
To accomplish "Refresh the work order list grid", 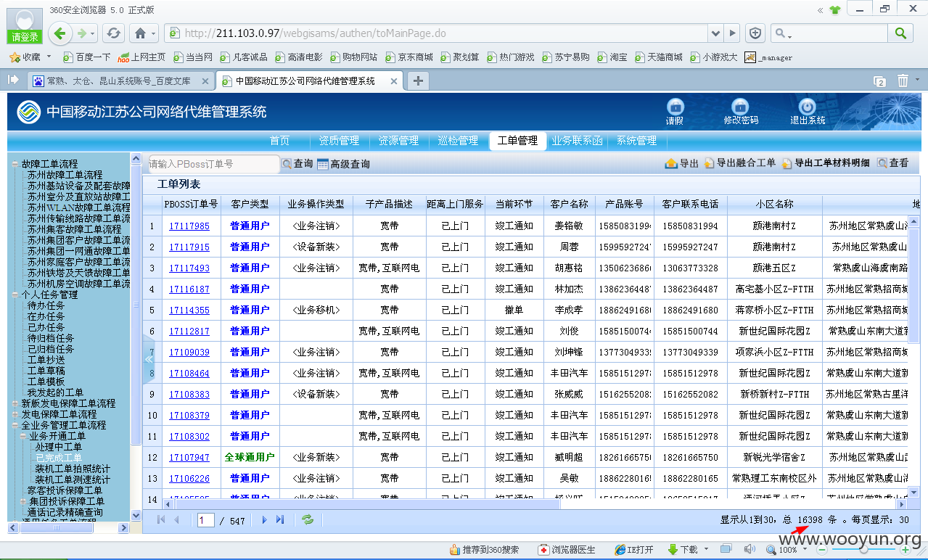I will click(x=308, y=520).
